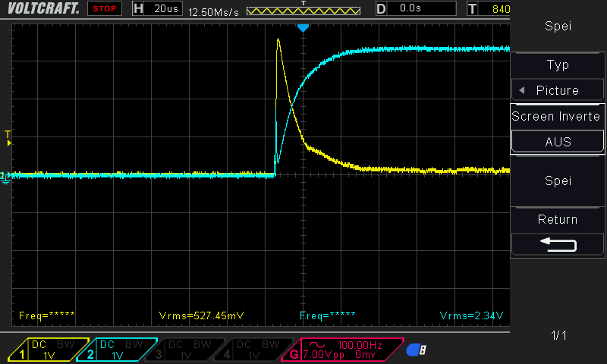Click the yellow Vrms=527.45mV measurement
The image size is (607, 364).
click(x=201, y=315)
